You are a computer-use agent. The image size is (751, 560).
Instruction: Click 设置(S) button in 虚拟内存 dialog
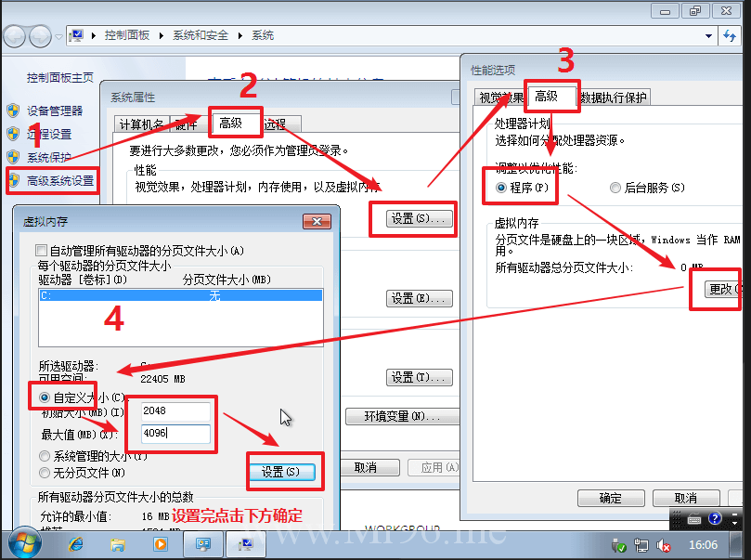tap(281, 472)
